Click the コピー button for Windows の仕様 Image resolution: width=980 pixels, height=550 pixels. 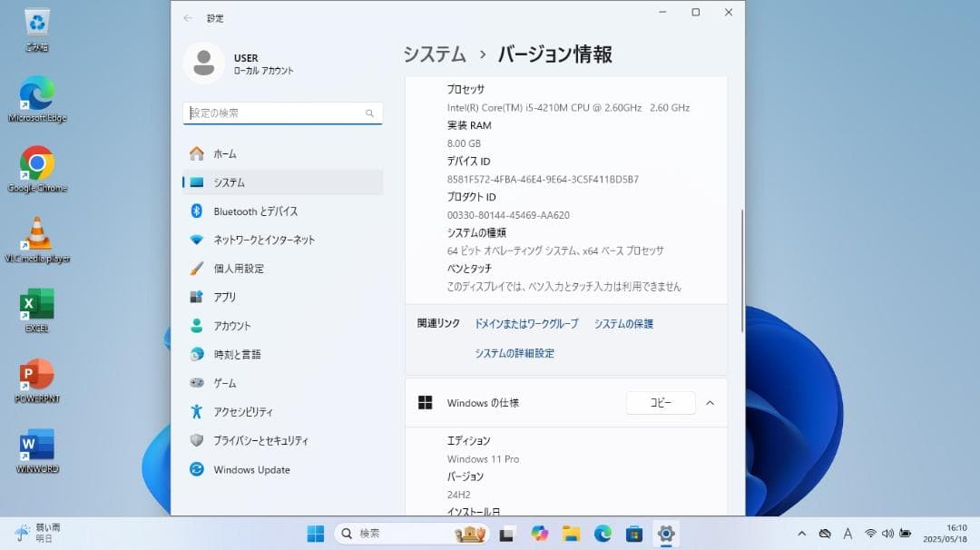click(660, 403)
